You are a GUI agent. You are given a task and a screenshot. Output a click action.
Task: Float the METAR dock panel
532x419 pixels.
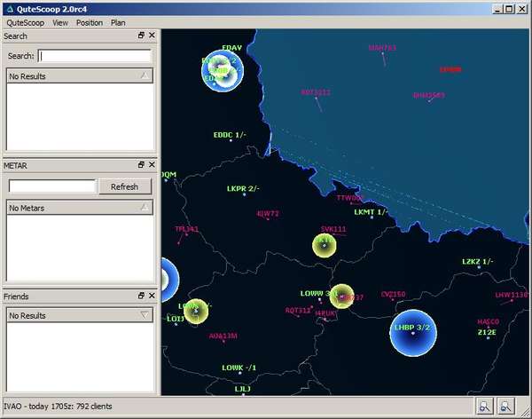point(141,165)
